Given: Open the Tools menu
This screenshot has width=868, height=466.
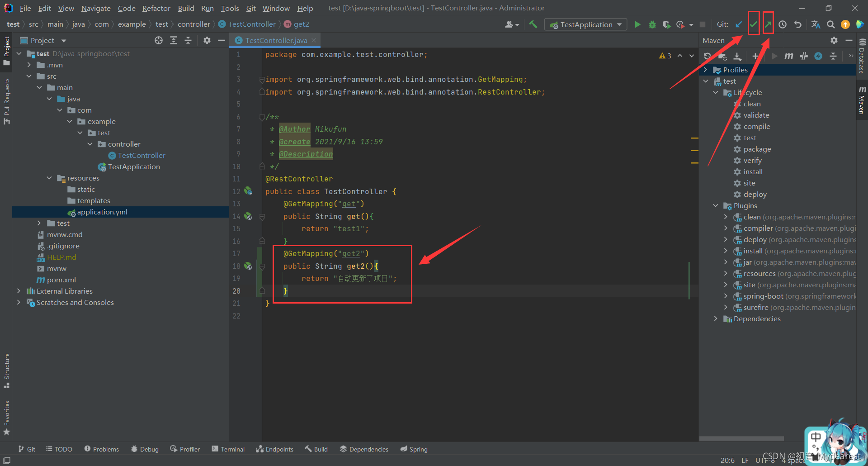Looking at the screenshot, I should [230, 8].
